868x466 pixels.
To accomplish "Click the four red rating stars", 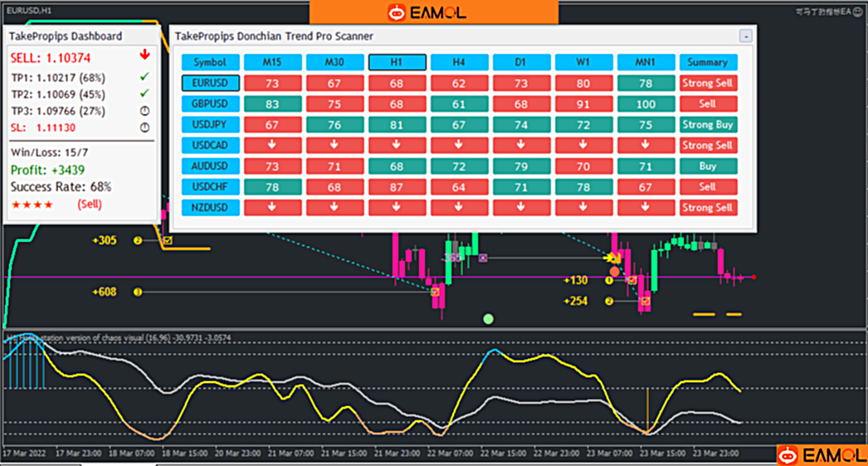I will (32, 204).
